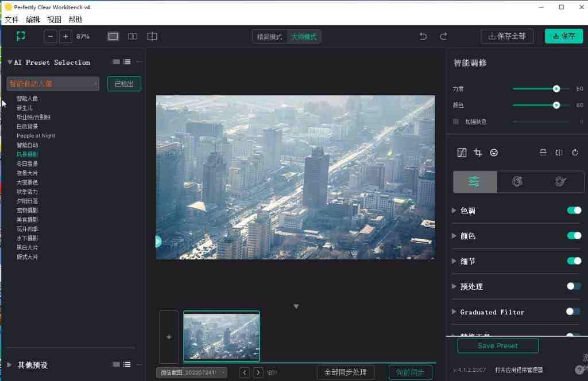Open the before/after split view
The image size is (588, 381).
tap(133, 36)
